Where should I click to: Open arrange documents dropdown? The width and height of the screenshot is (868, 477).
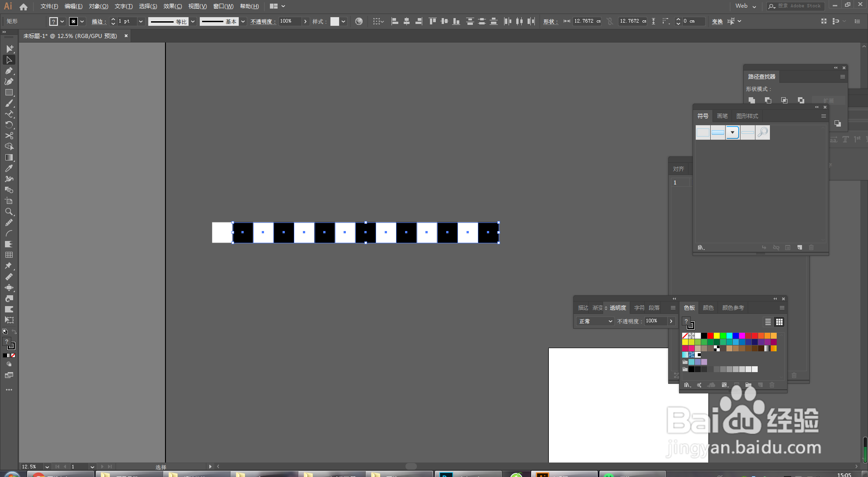[x=278, y=6]
